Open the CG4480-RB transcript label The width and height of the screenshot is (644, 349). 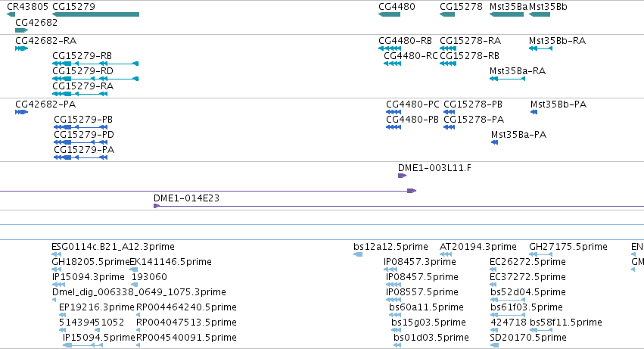click(x=405, y=41)
